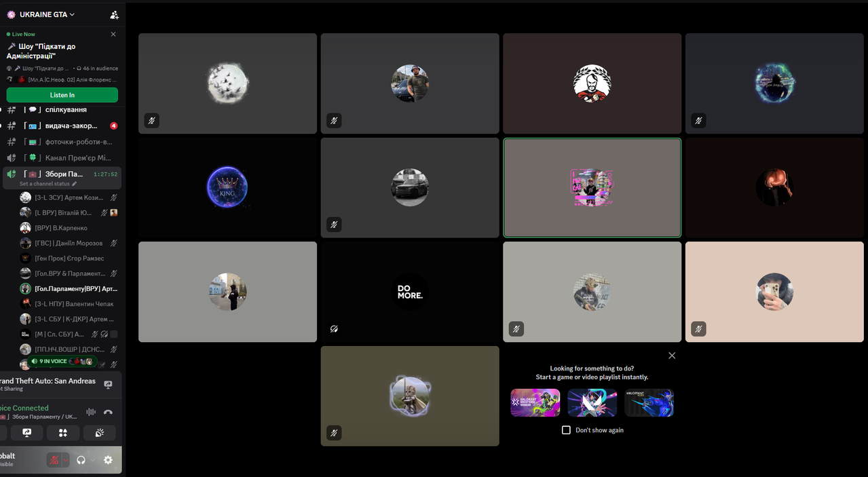Select user [Гол.Парламенту|ВРУ] Арт...

coord(69,288)
